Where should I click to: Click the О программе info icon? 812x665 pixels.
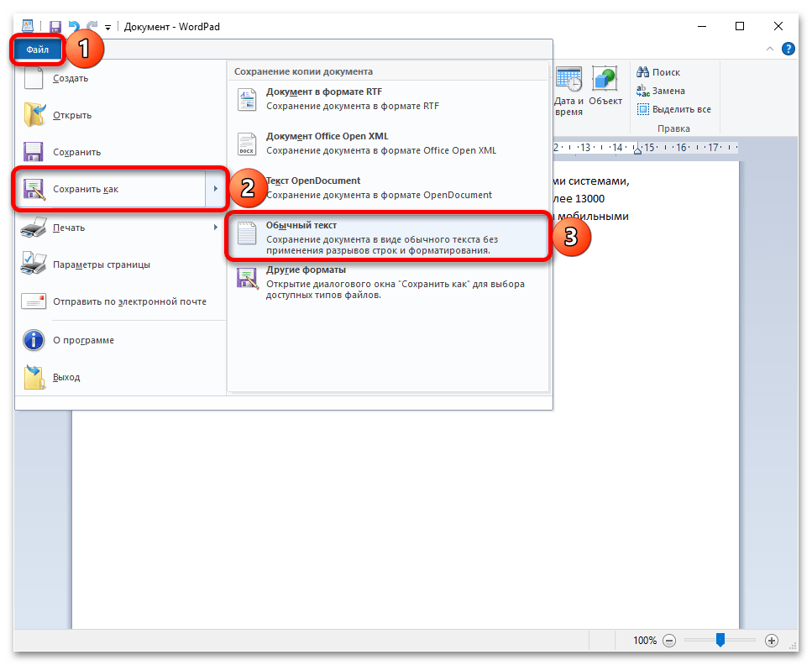tap(34, 340)
